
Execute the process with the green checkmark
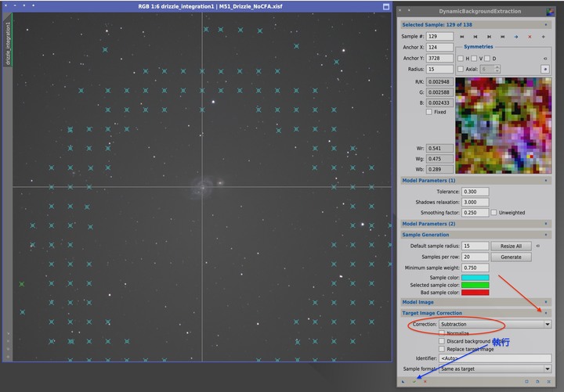pyautogui.click(x=414, y=382)
